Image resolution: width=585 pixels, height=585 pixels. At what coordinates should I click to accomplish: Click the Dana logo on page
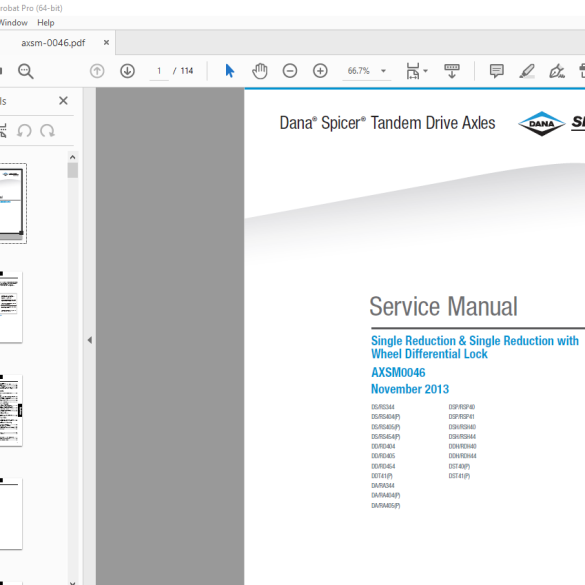542,123
